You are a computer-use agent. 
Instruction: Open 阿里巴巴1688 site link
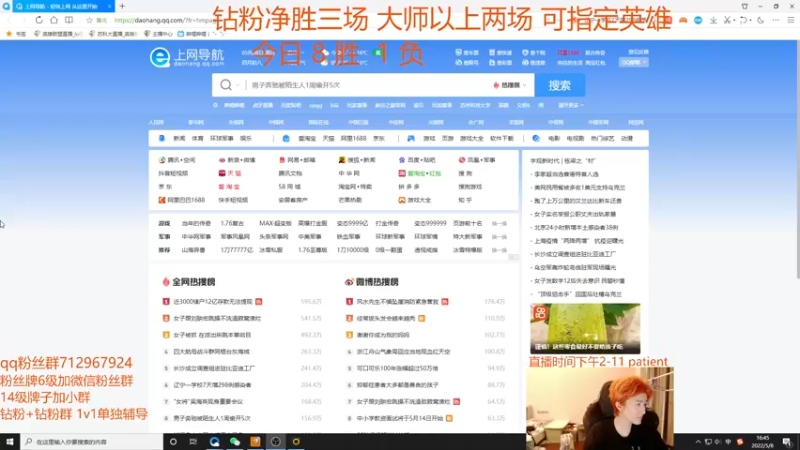pyautogui.click(x=182, y=200)
